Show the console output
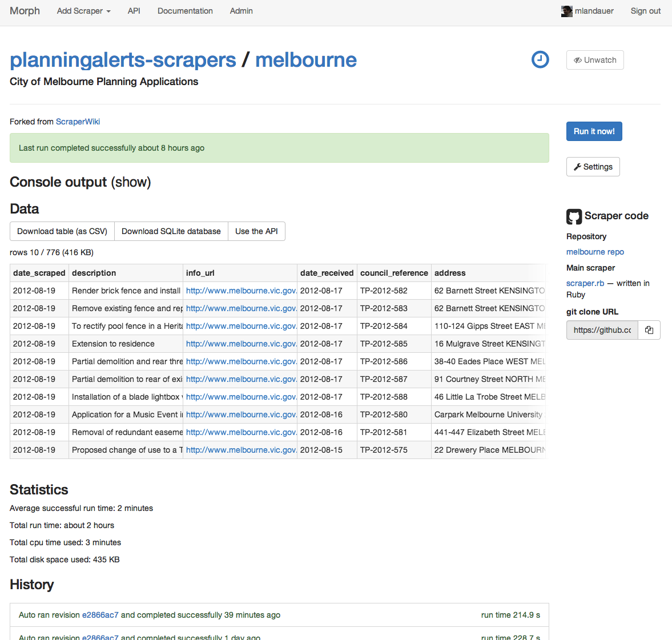 (x=131, y=182)
